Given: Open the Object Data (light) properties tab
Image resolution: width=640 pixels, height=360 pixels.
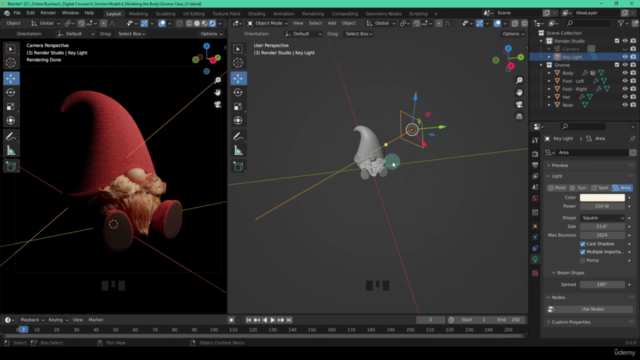Looking at the screenshot, I should pos(535,259).
